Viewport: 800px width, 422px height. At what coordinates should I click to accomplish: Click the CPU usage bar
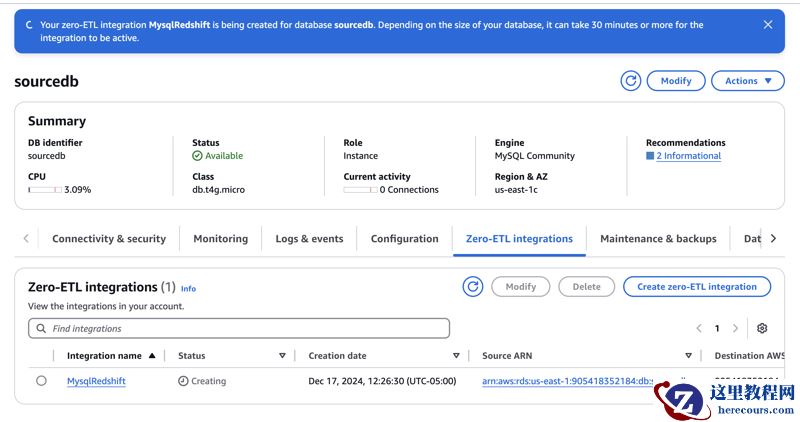pyautogui.click(x=45, y=190)
